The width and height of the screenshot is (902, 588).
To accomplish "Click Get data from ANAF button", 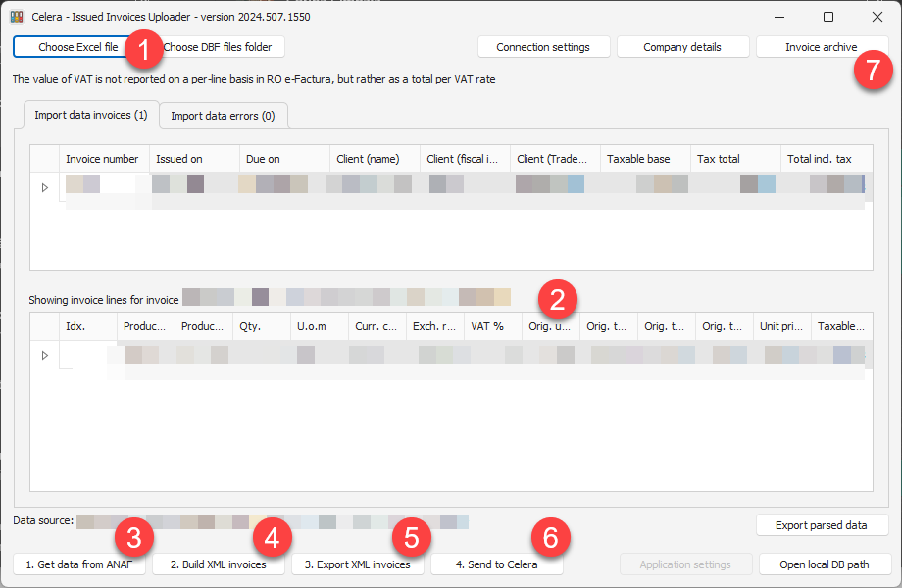I will click(79, 564).
